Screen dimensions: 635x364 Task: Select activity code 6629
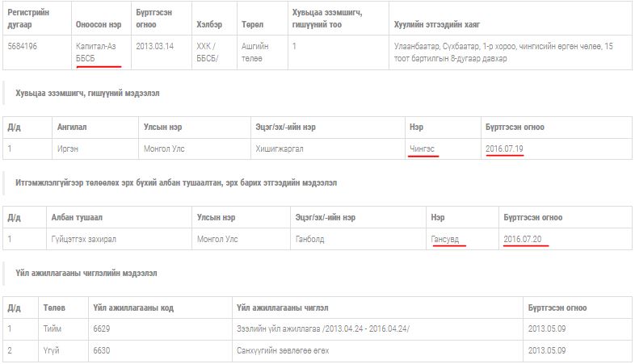[101, 329]
